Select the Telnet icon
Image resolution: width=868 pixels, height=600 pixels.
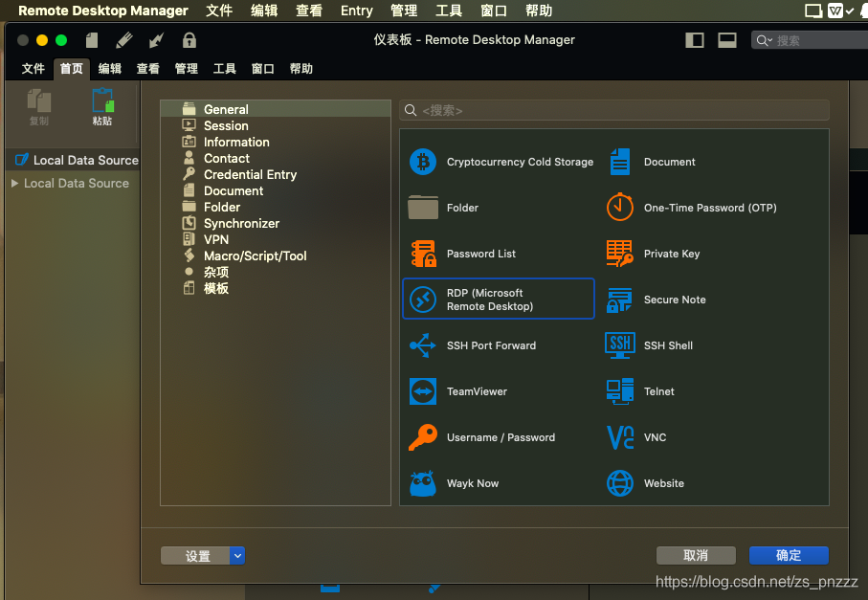(620, 391)
